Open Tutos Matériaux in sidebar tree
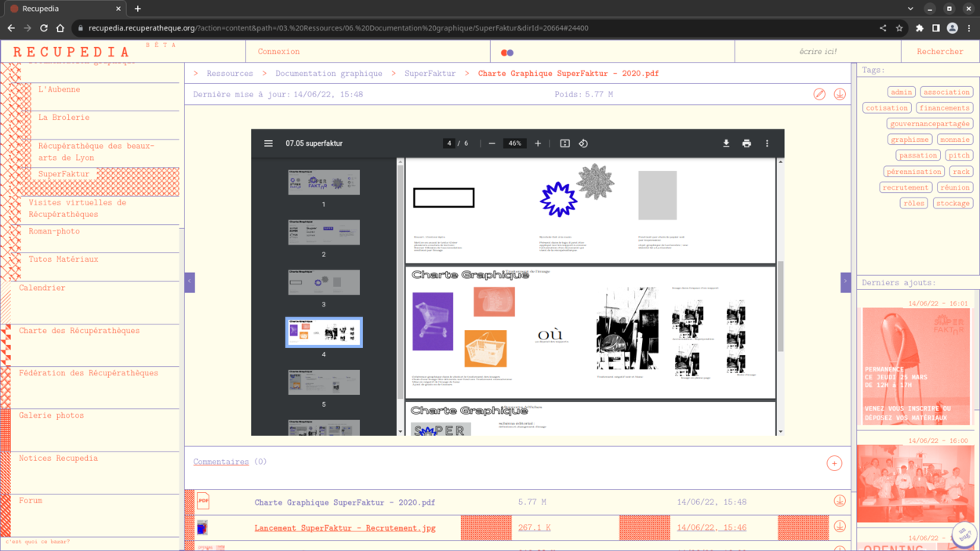Viewport: 980px width, 551px height. click(x=64, y=259)
